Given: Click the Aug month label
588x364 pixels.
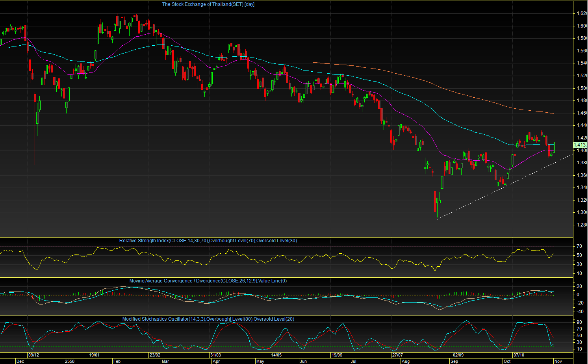Looking at the screenshot, I should click(x=406, y=361).
